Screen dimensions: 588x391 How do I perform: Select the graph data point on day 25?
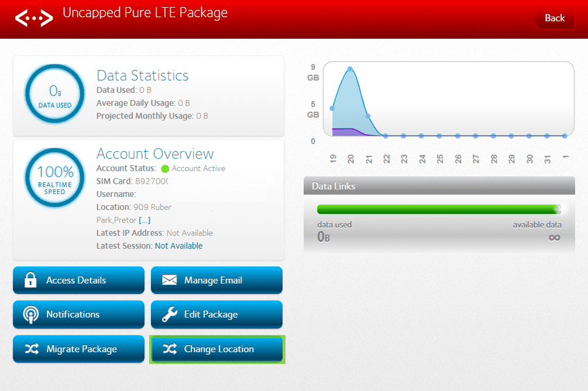[x=440, y=136]
